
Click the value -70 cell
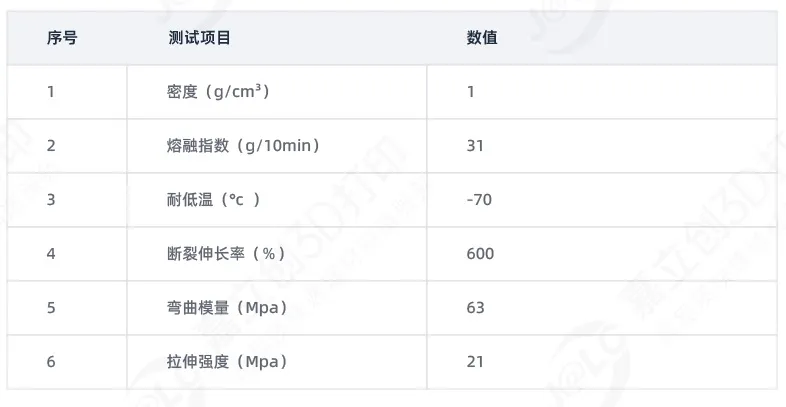pos(479,200)
